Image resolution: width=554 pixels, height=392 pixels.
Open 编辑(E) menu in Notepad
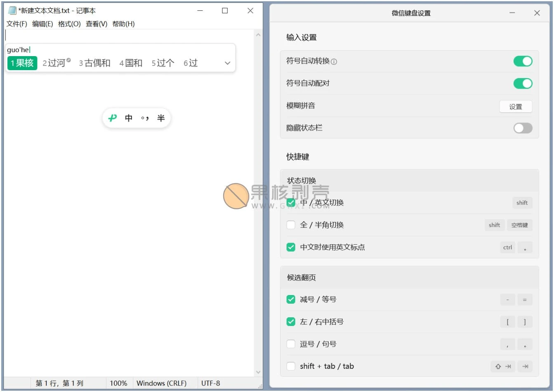tap(42, 24)
